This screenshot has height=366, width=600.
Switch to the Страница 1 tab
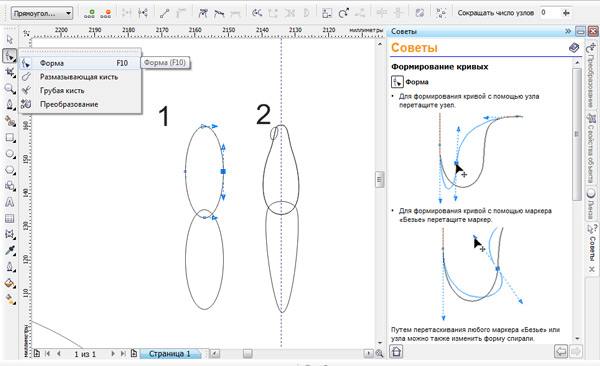pos(170,354)
